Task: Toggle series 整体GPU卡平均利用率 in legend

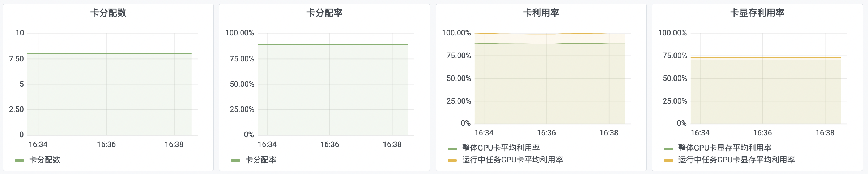Action: (501, 148)
